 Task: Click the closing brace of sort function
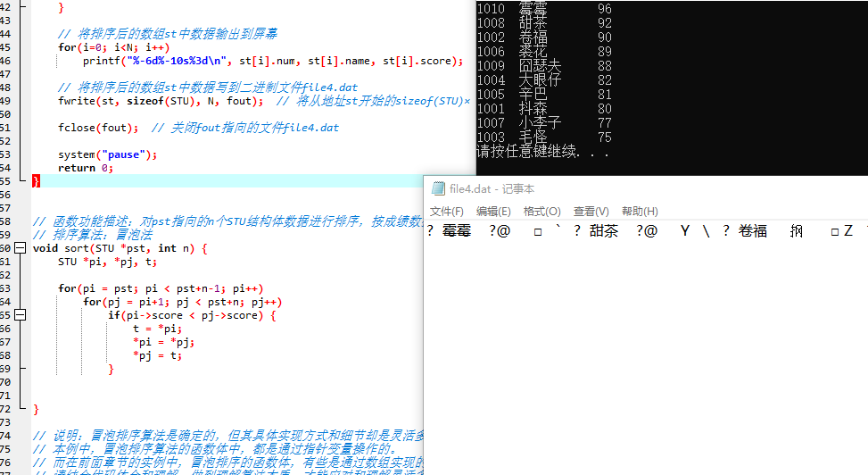(36, 409)
